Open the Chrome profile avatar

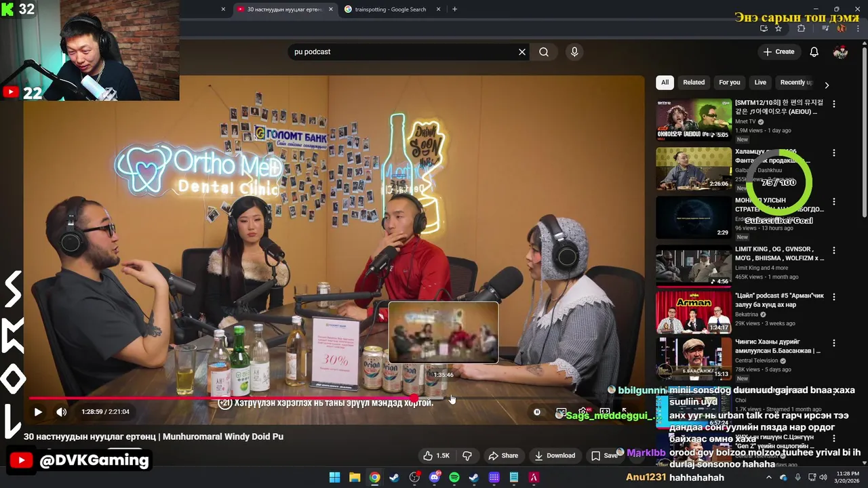point(842,28)
